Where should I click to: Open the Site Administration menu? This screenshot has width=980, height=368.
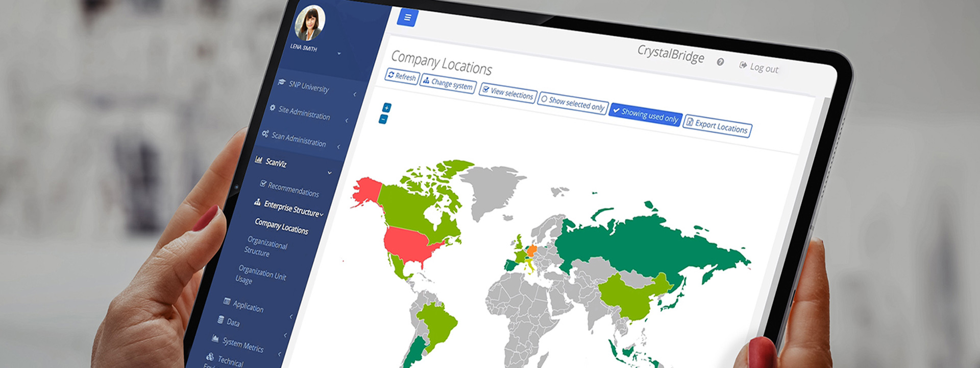click(x=304, y=113)
